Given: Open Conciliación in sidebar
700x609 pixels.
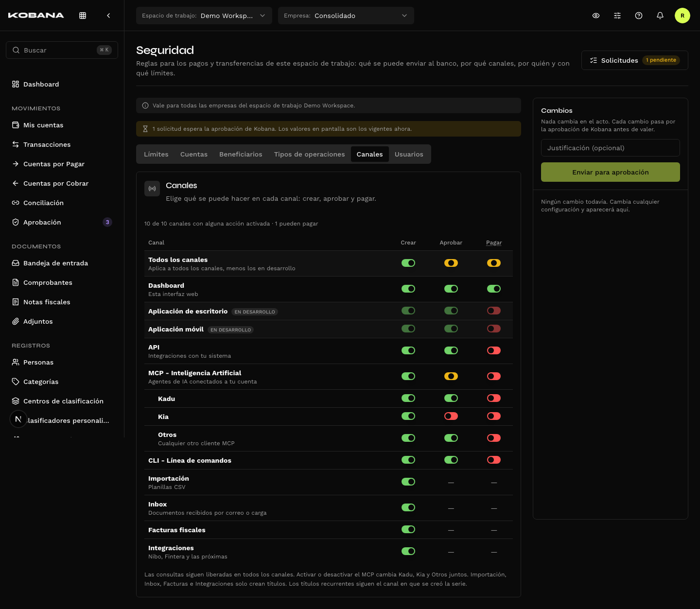Looking at the screenshot, I should click(x=62, y=203).
